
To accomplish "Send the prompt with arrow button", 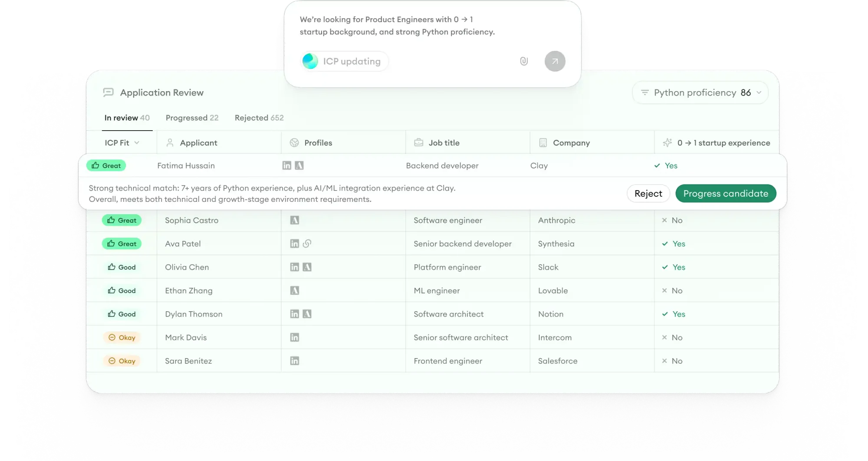I will pos(555,61).
